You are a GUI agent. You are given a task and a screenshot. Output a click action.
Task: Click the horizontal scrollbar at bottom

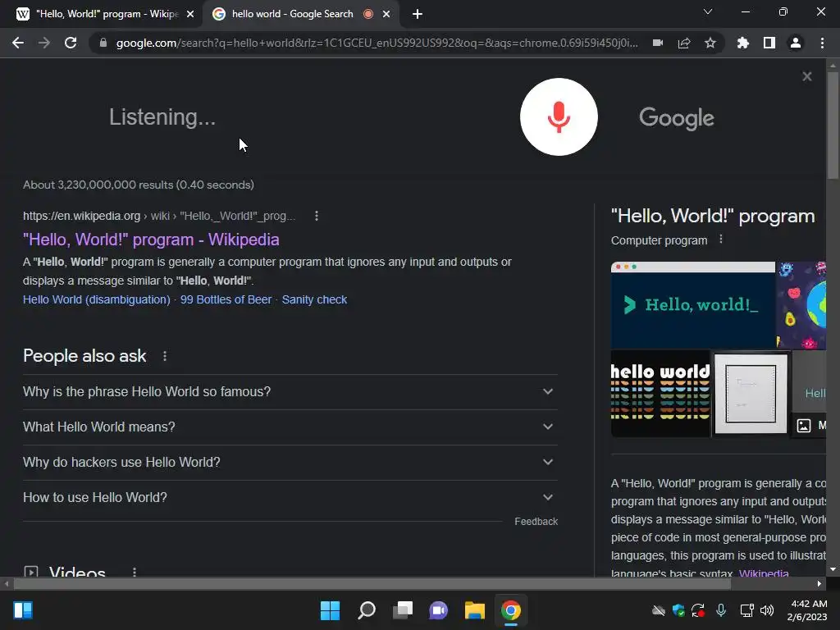[x=372, y=584]
